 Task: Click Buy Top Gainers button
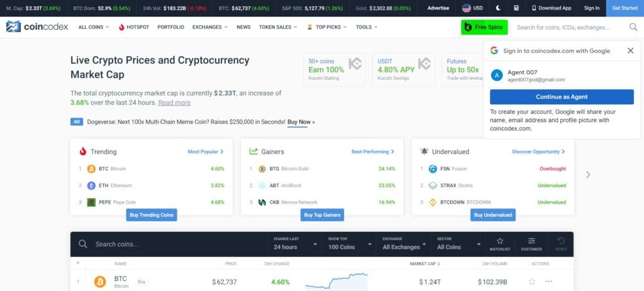coord(323,215)
